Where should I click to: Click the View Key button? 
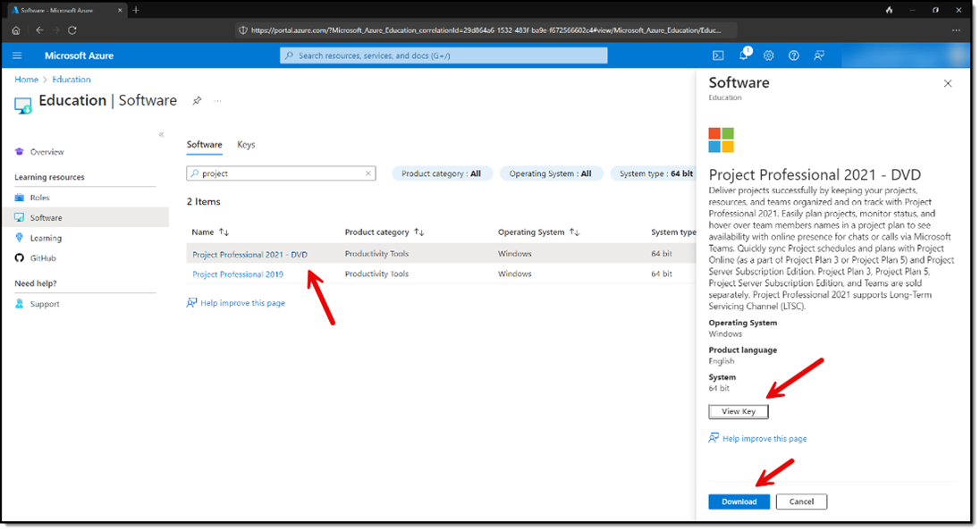(x=738, y=411)
